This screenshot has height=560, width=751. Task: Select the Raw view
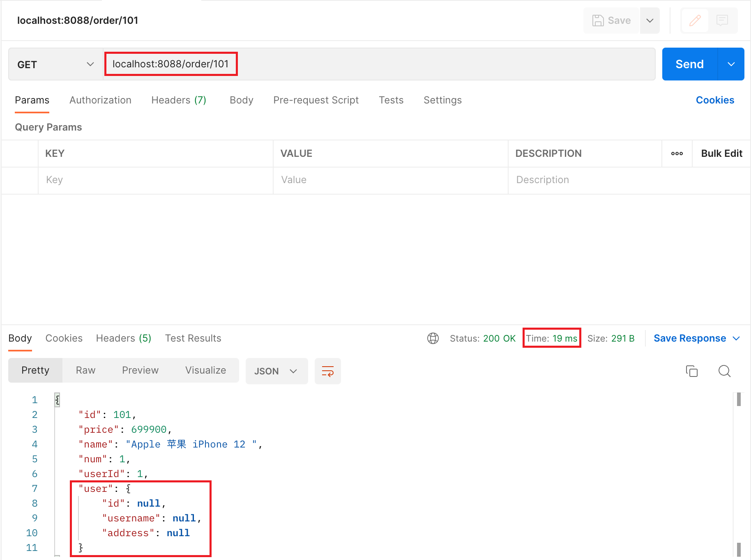tap(85, 370)
